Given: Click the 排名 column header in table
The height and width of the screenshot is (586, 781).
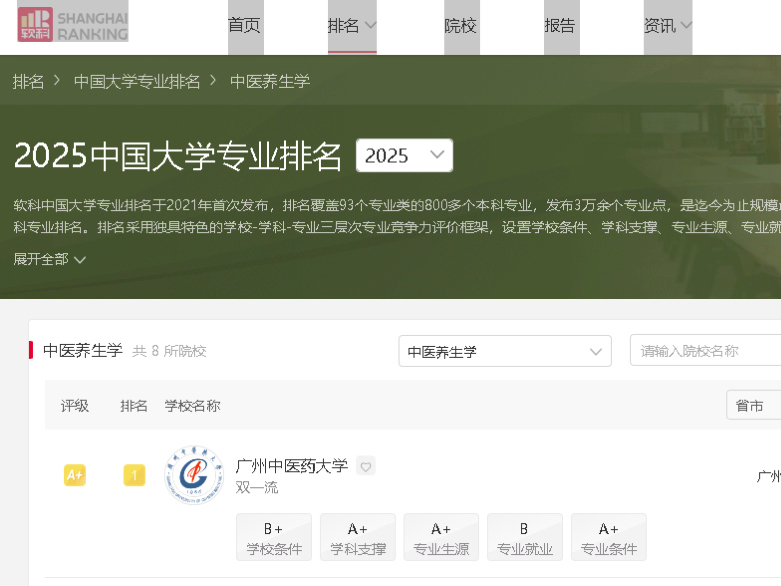Looking at the screenshot, I should 134,406.
